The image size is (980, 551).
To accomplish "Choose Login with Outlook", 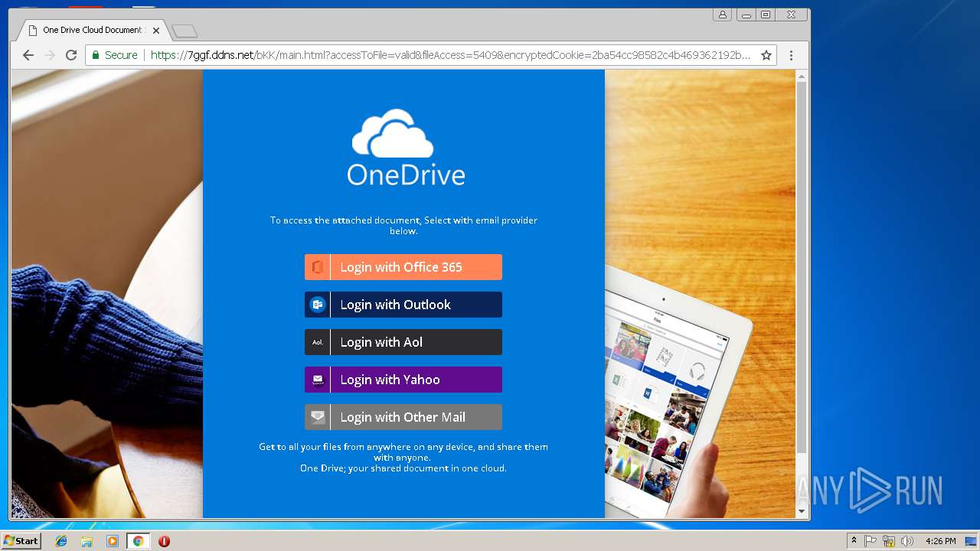I will (403, 305).
